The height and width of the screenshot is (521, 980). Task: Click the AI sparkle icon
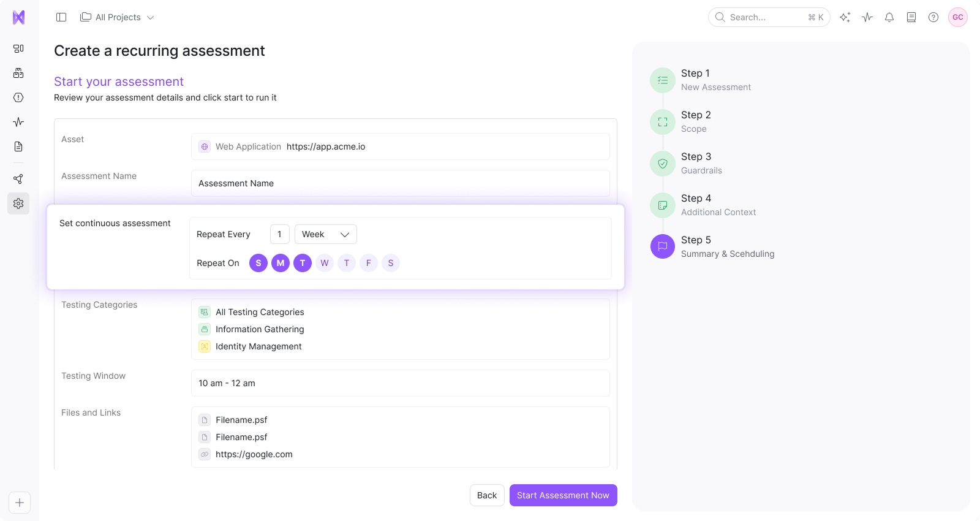pyautogui.click(x=845, y=17)
